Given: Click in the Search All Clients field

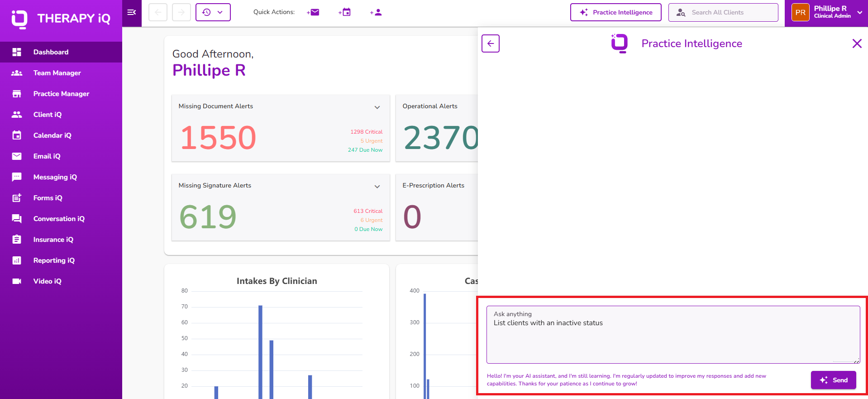Looking at the screenshot, I should (723, 12).
